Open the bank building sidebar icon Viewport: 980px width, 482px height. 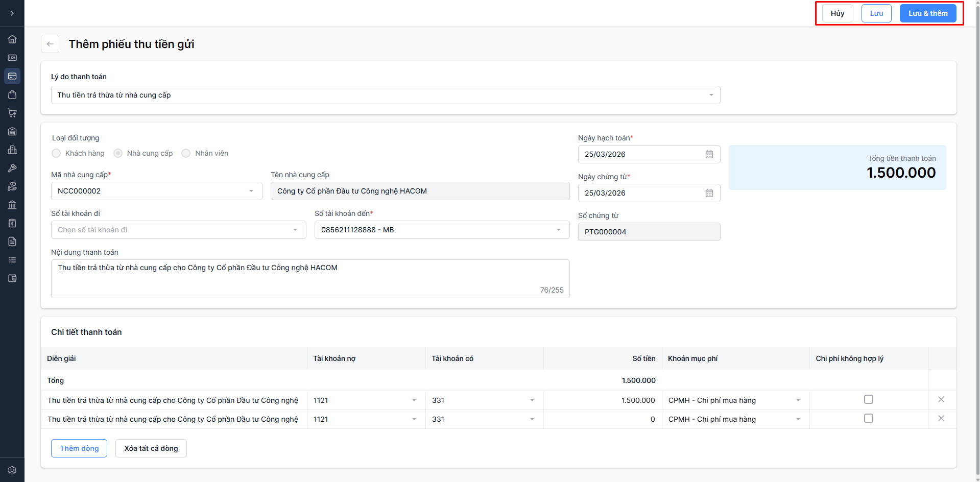(x=12, y=205)
